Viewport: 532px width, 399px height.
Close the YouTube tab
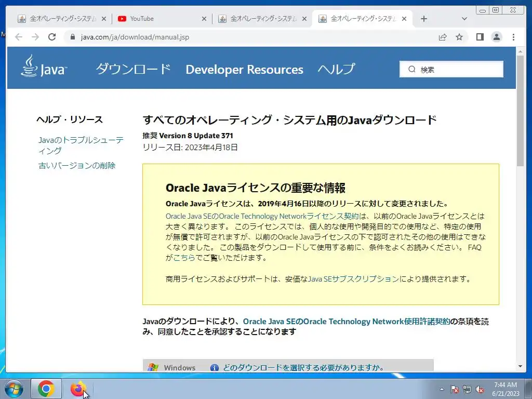(204, 19)
